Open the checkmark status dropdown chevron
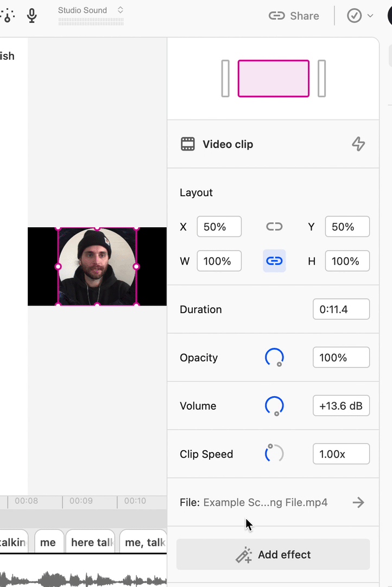The height and width of the screenshot is (587, 392). coord(370,16)
